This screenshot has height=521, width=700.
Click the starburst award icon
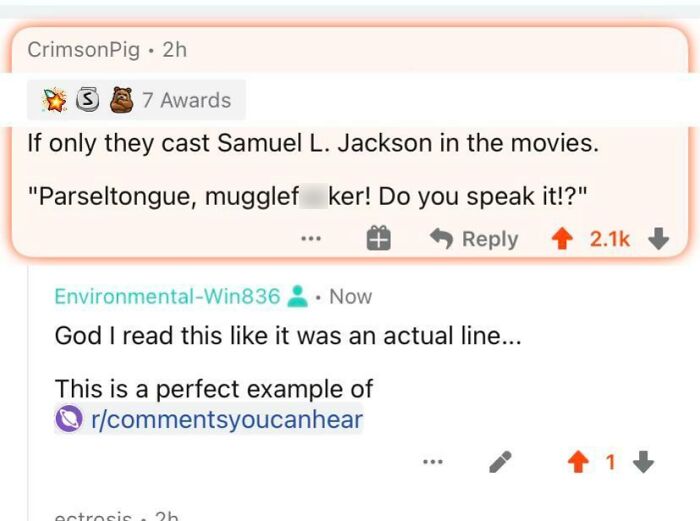[x=54, y=100]
